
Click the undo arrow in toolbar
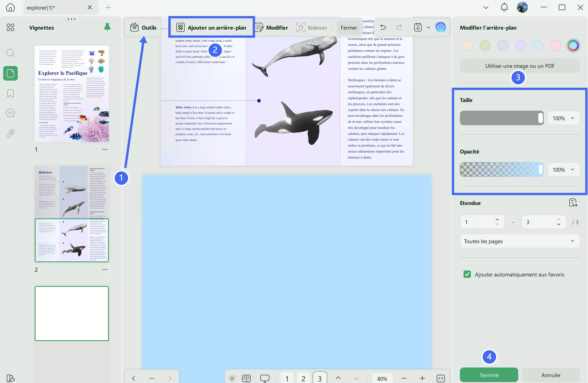click(x=383, y=27)
